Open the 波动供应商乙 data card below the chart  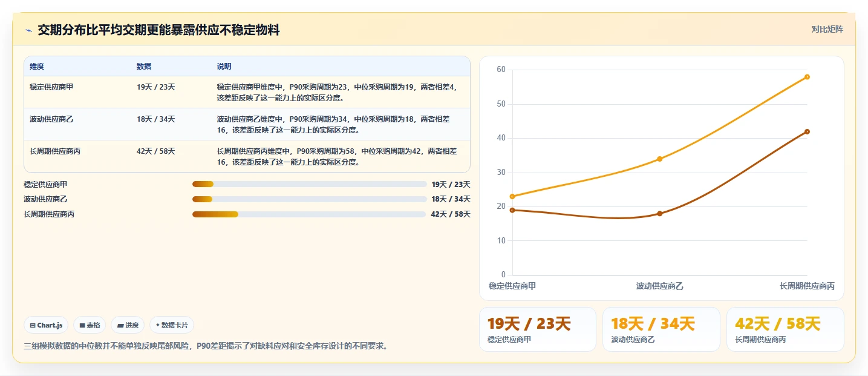661,329
